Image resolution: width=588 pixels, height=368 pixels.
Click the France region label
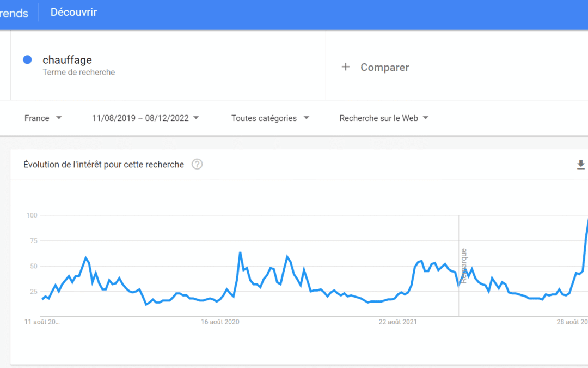pyautogui.click(x=37, y=118)
